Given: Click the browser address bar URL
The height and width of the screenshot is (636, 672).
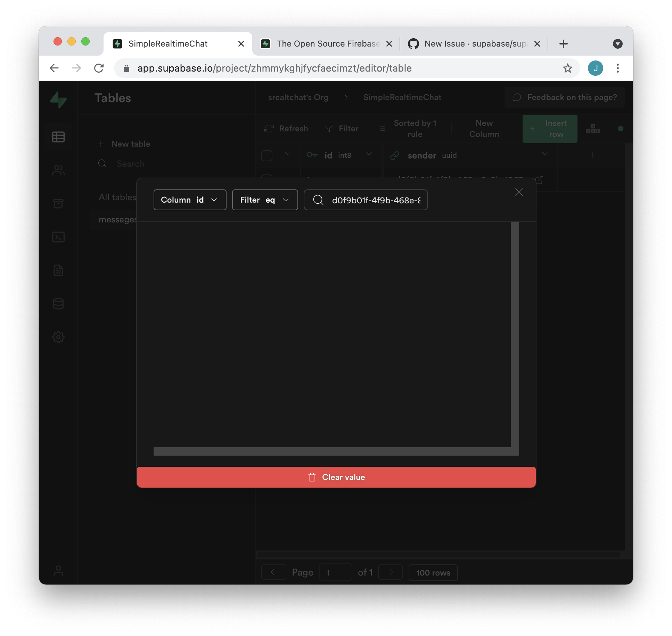Looking at the screenshot, I should coord(274,68).
